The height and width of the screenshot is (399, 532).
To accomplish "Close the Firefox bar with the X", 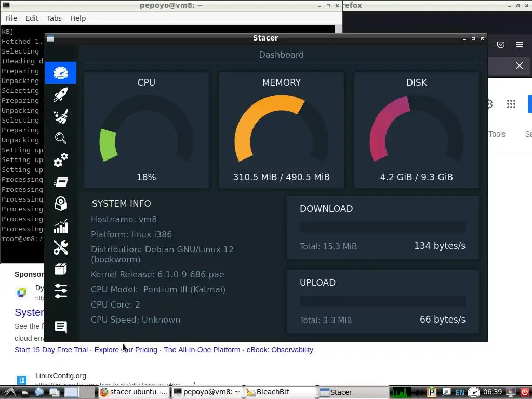I will 520,65.
